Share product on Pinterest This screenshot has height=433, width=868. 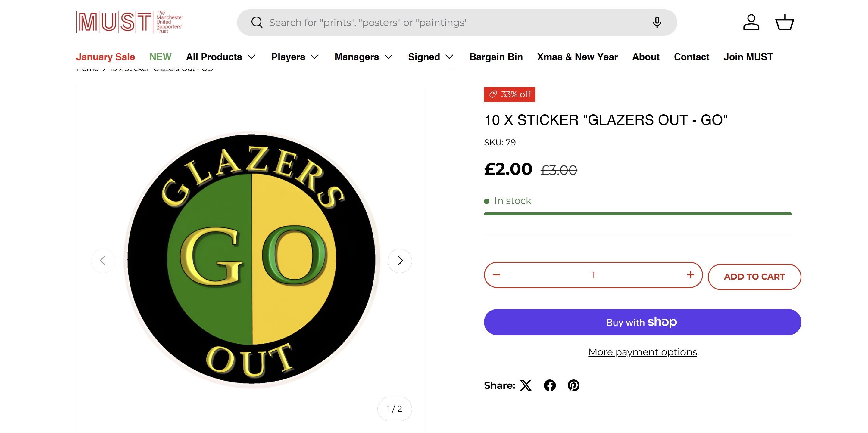click(573, 385)
